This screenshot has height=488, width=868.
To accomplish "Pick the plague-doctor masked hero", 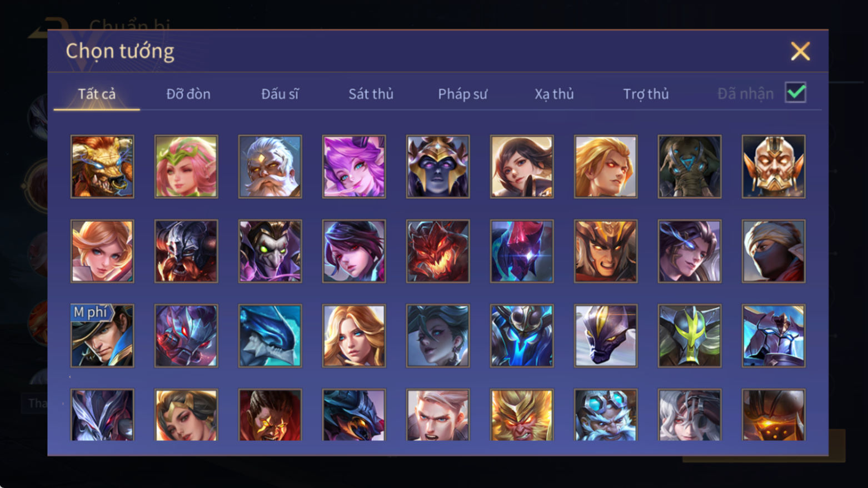I will [270, 251].
